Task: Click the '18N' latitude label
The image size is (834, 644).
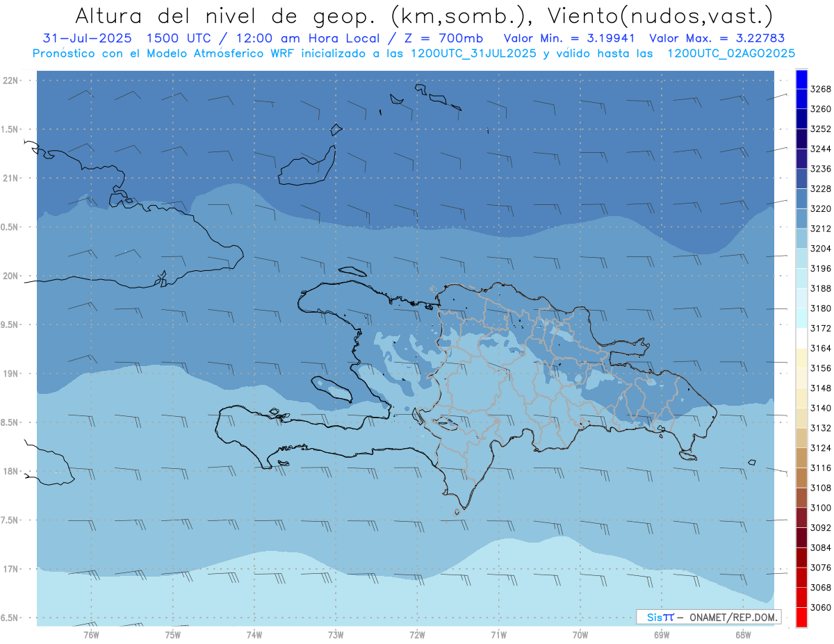Action: tap(10, 471)
